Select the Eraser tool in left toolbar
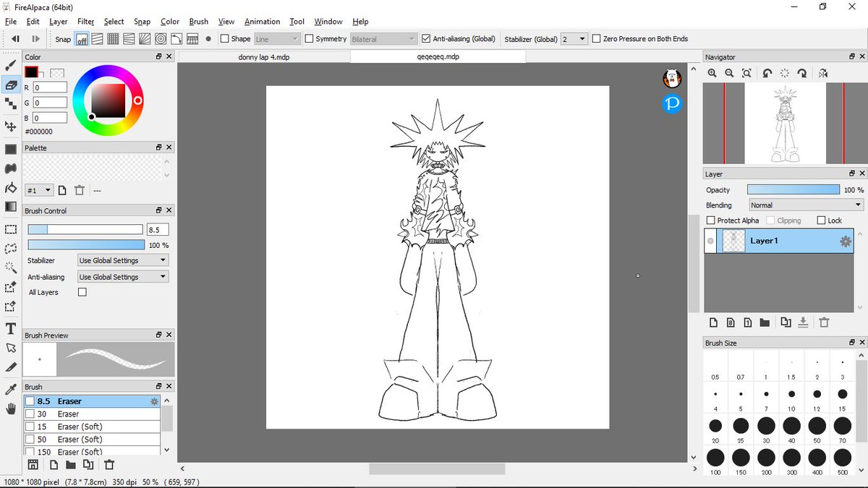This screenshot has height=488, width=868. [x=11, y=85]
